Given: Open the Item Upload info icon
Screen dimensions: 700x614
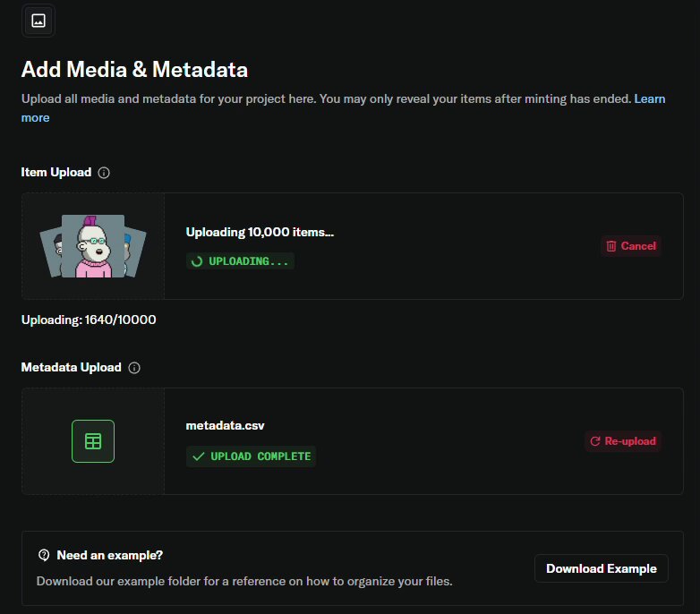Looking at the screenshot, I should point(104,173).
